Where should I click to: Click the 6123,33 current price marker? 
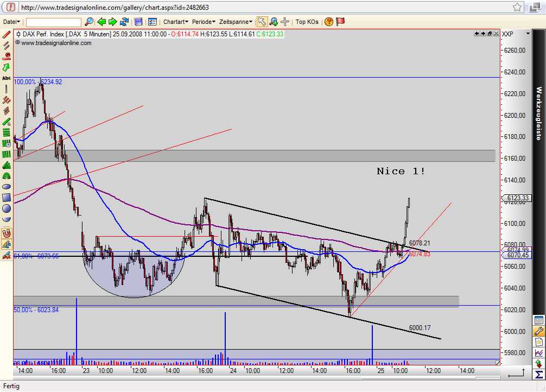click(517, 198)
